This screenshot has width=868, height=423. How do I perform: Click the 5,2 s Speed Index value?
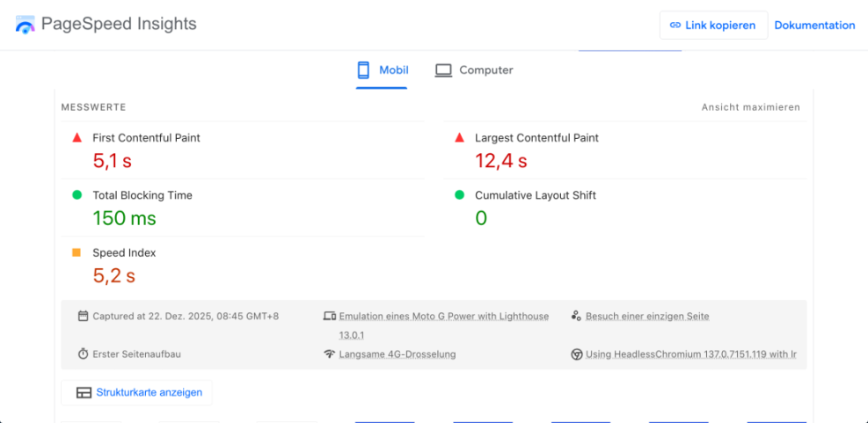(113, 276)
